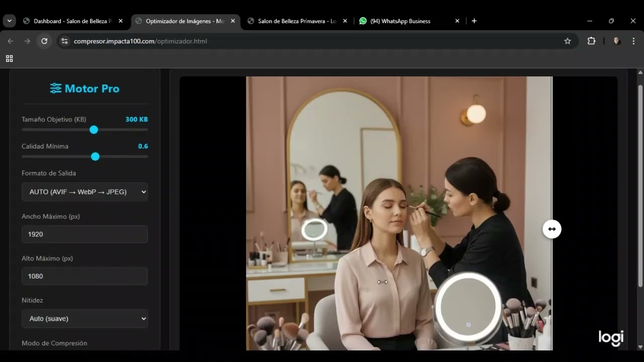Reload the optimizer page
The width and height of the screenshot is (644, 362).
tap(44, 41)
